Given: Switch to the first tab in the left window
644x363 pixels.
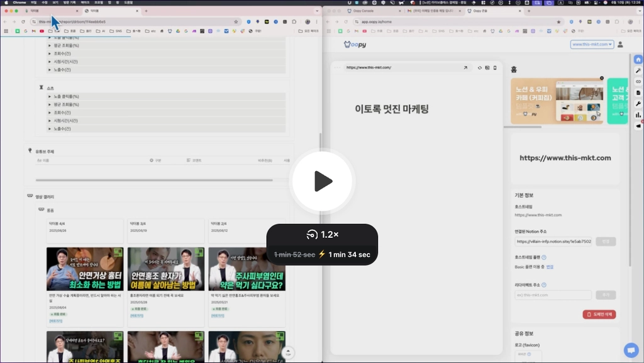Looking at the screenshot, I should (x=52, y=11).
